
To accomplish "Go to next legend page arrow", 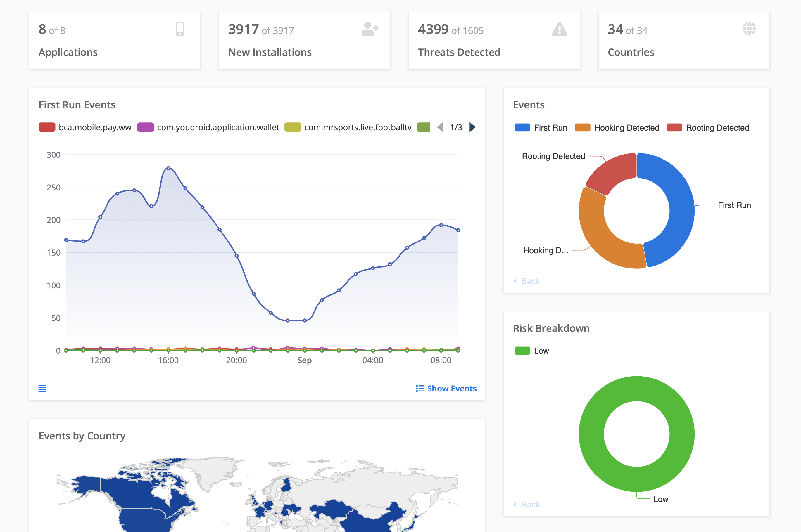I will 472,127.
